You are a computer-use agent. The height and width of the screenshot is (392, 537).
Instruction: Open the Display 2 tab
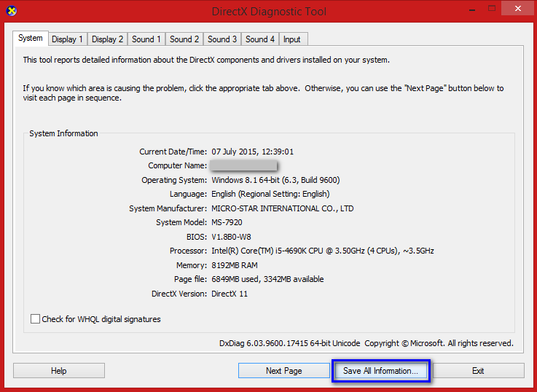click(x=108, y=39)
